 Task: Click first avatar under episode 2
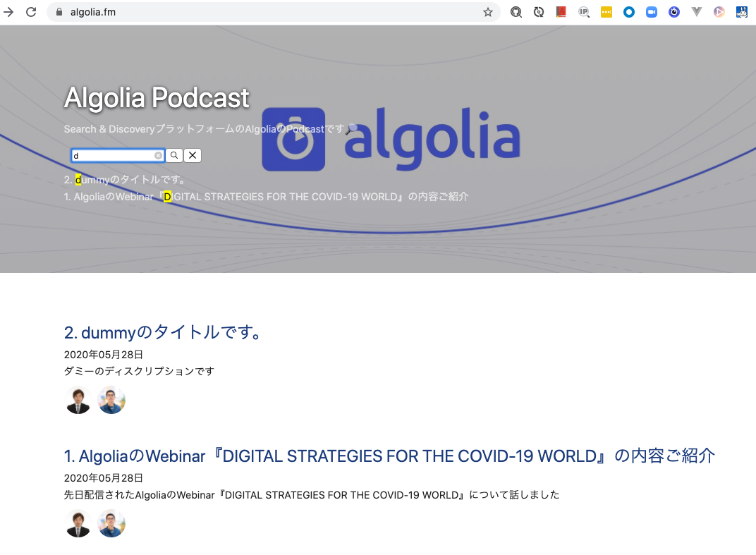click(x=78, y=400)
